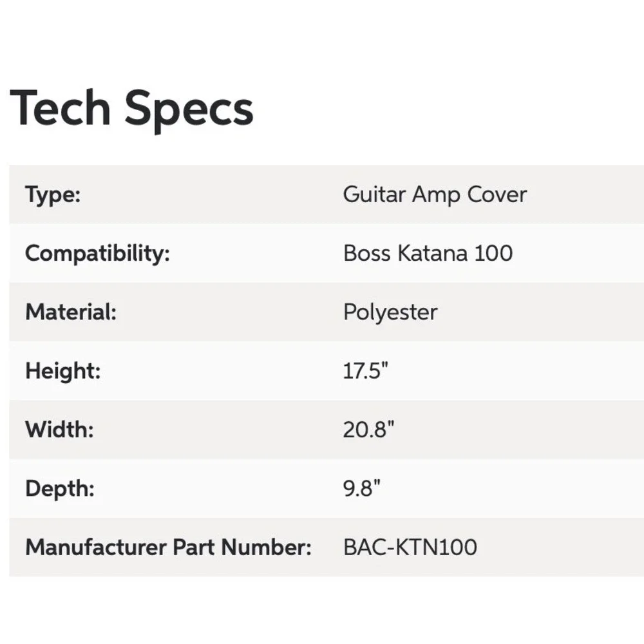Viewport: 644px width, 644px height.
Task: Click the Boss Katana 100 value
Action: click(x=428, y=253)
